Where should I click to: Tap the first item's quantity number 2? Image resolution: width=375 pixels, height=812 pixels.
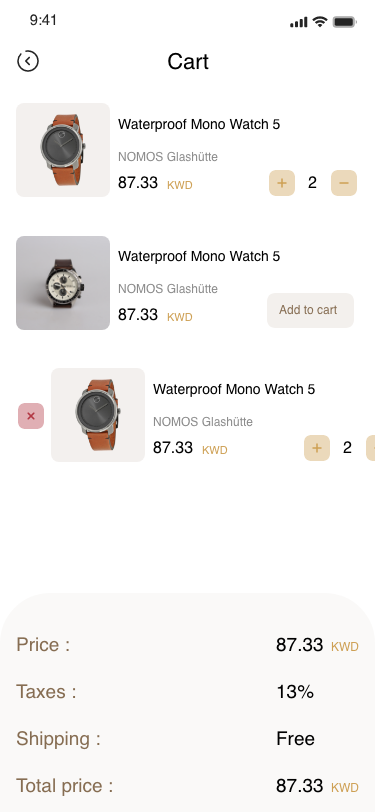(x=312, y=183)
